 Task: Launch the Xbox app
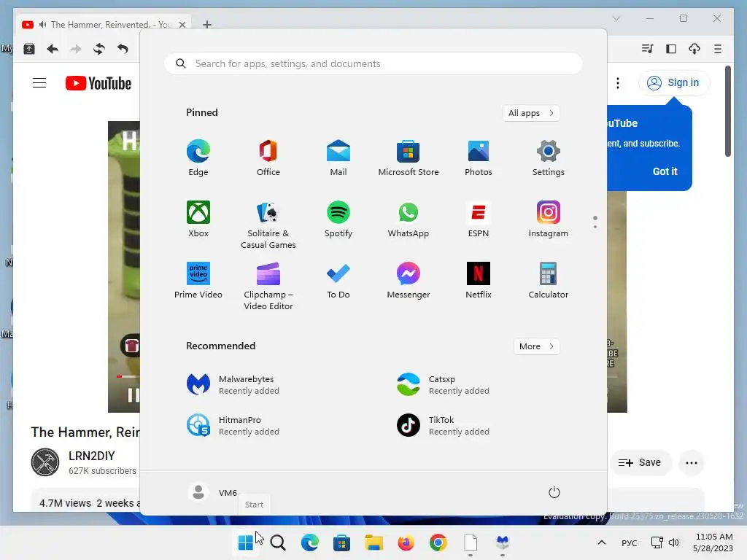tap(198, 219)
